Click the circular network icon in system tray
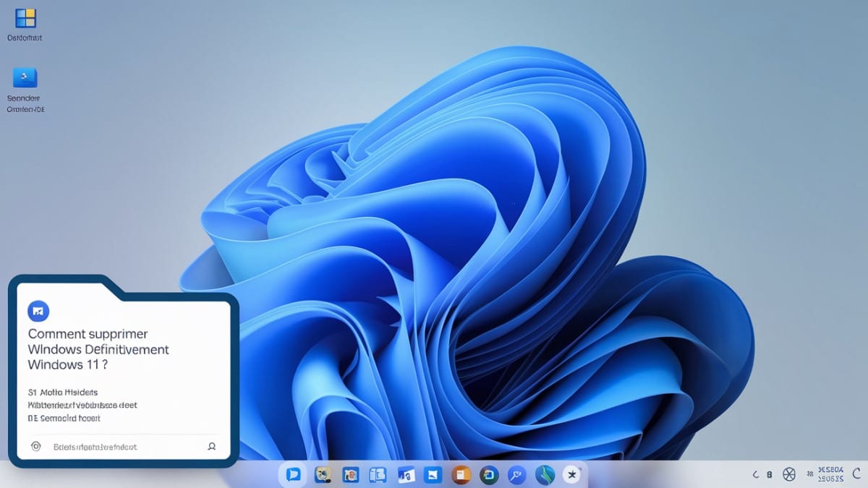868x488 pixels. point(789,475)
